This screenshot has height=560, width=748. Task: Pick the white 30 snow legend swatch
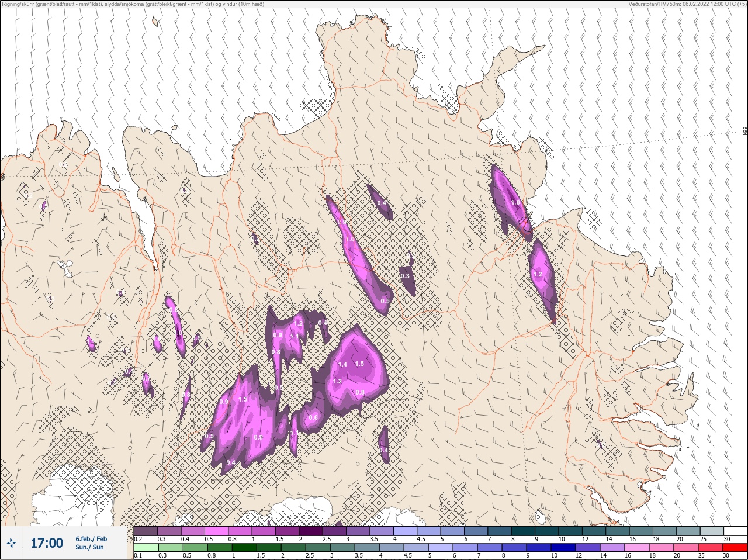pyautogui.click(x=735, y=531)
